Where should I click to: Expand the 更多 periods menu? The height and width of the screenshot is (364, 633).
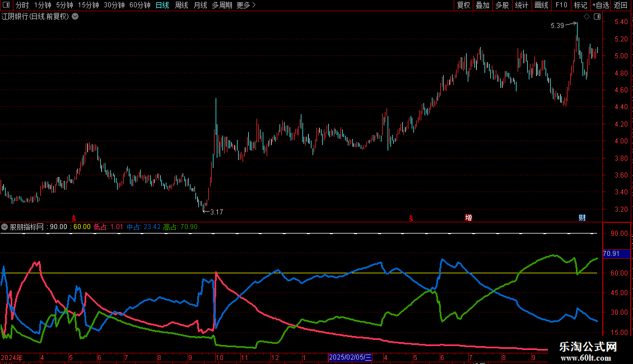point(246,5)
